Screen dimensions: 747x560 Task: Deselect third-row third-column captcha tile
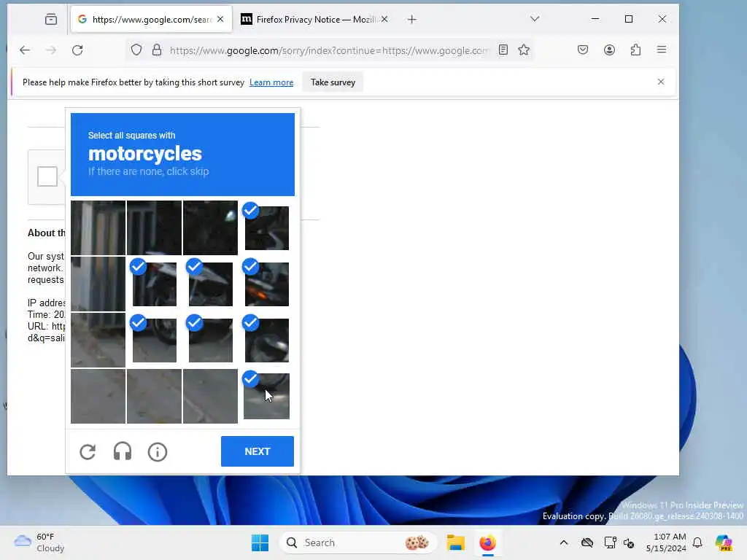click(x=211, y=340)
